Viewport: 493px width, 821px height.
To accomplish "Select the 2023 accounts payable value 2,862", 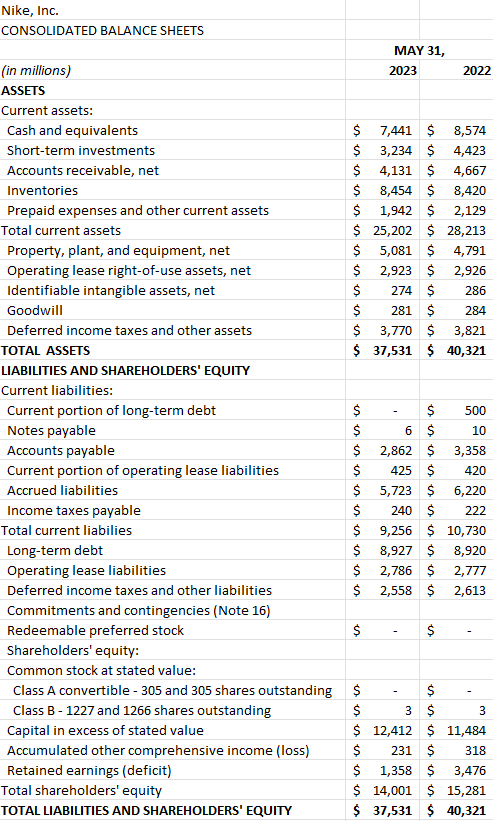I will (x=396, y=450).
